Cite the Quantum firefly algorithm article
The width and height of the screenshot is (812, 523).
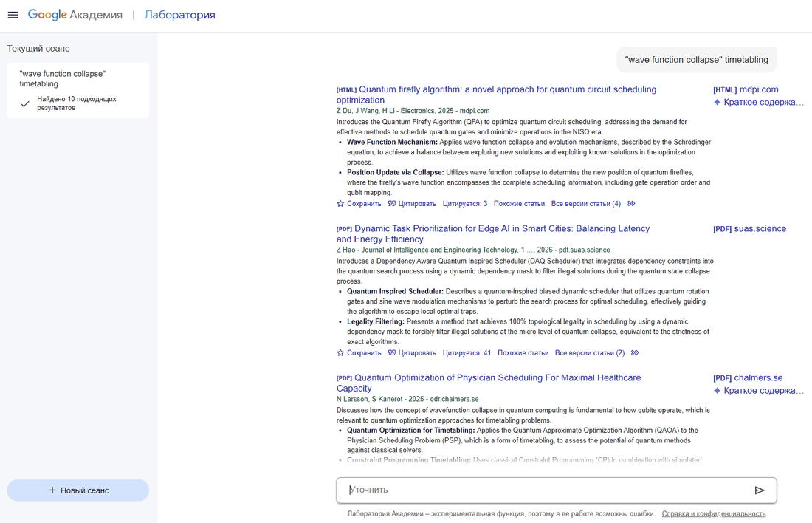point(412,204)
